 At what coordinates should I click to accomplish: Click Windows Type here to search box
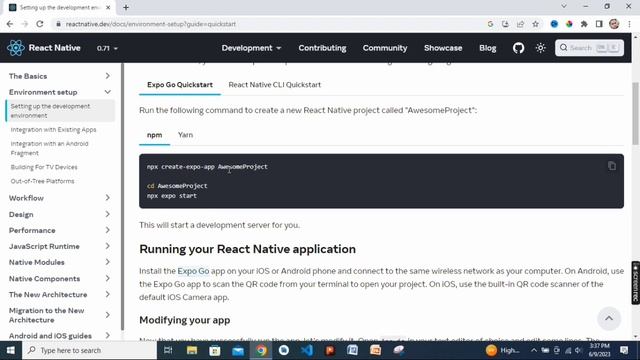pos(89,350)
